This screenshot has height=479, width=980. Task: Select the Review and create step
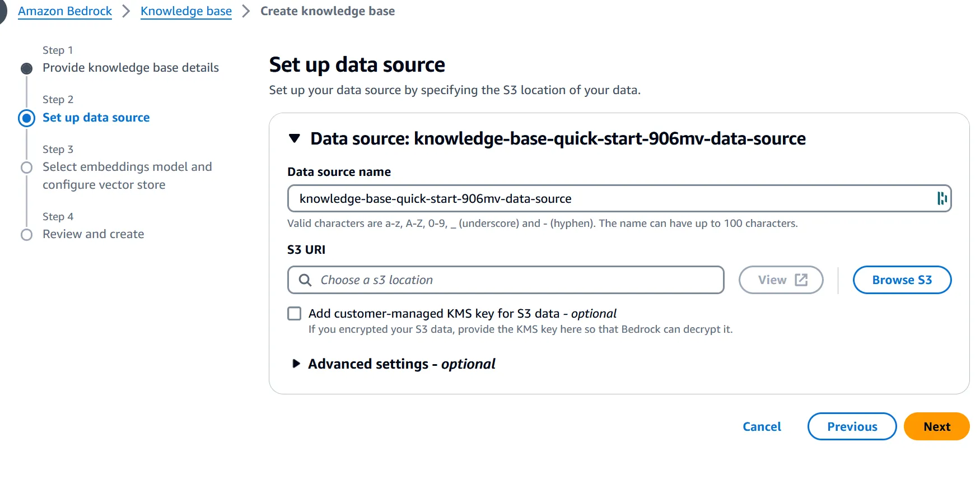pos(93,234)
